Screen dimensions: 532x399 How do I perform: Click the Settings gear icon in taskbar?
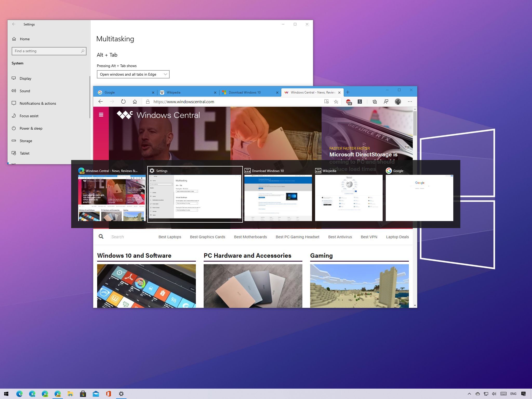tap(121, 393)
